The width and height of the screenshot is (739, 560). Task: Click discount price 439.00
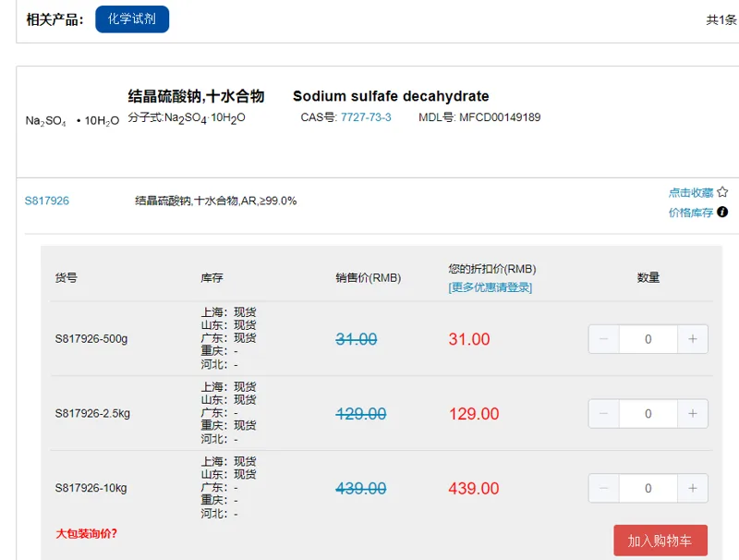click(x=474, y=488)
